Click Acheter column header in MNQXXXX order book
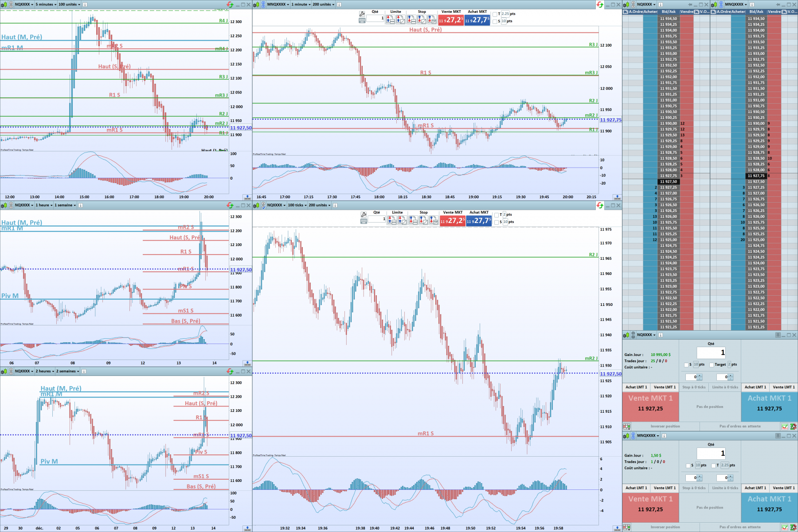This screenshot has width=798, height=532. point(739,12)
